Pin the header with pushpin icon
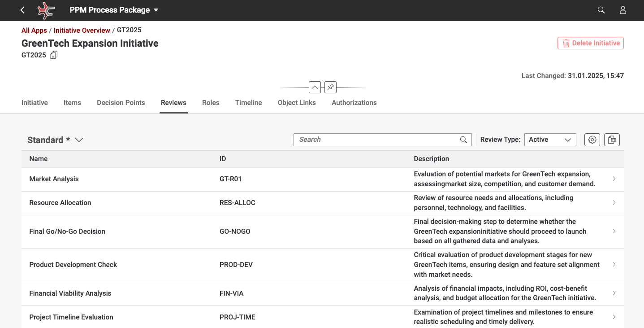The width and height of the screenshot is (644, 328). point(330,87)
